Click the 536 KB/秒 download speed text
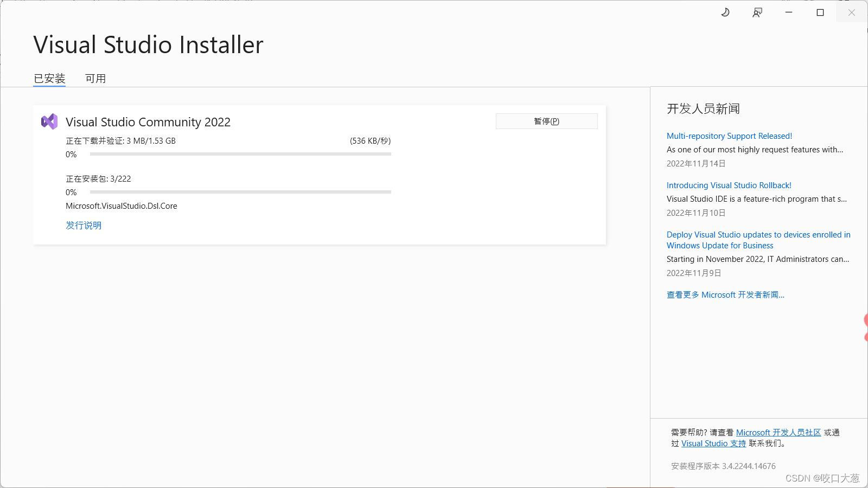 [x=371, y=141]
